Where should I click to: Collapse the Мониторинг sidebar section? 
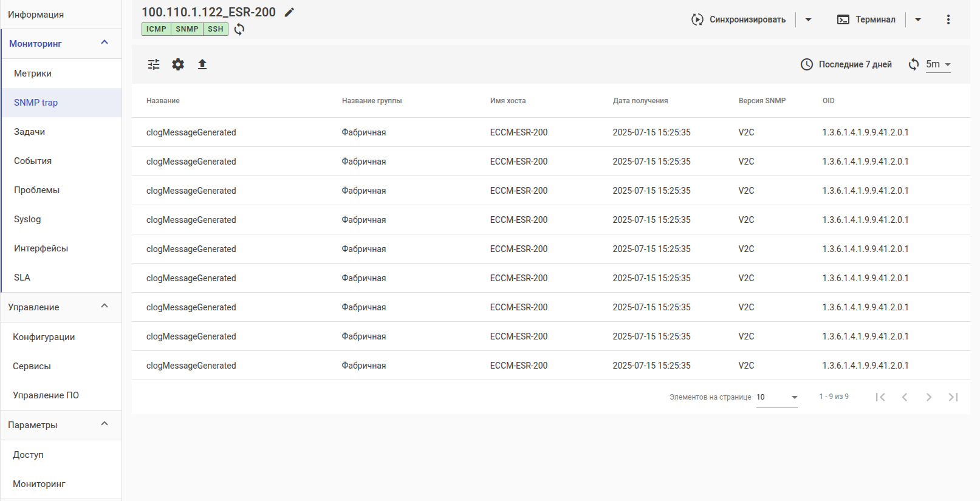pyautogui.click(x=105, y=43)
